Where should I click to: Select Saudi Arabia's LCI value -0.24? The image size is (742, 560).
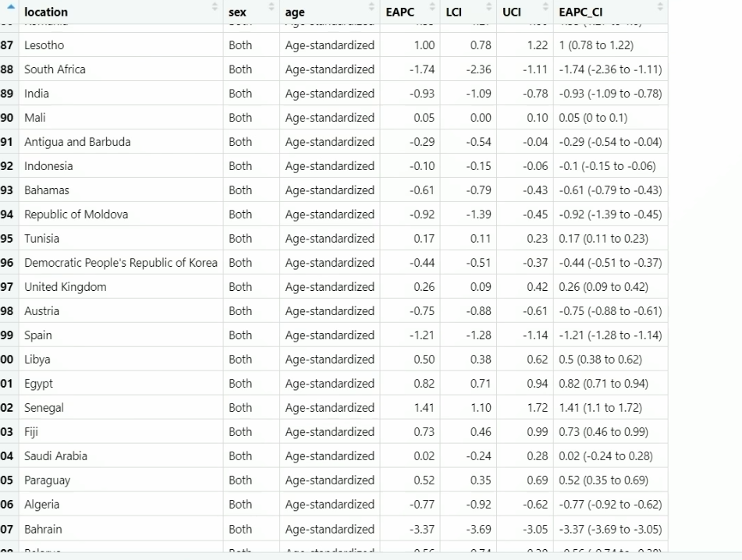pyautogui.click(x=468, y=456)
